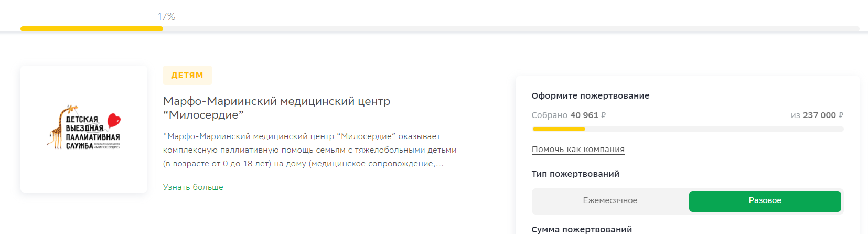Click the Собрано 40 961 ₽ amount
This screenshot has width=868, height=234.
[569, 115]
